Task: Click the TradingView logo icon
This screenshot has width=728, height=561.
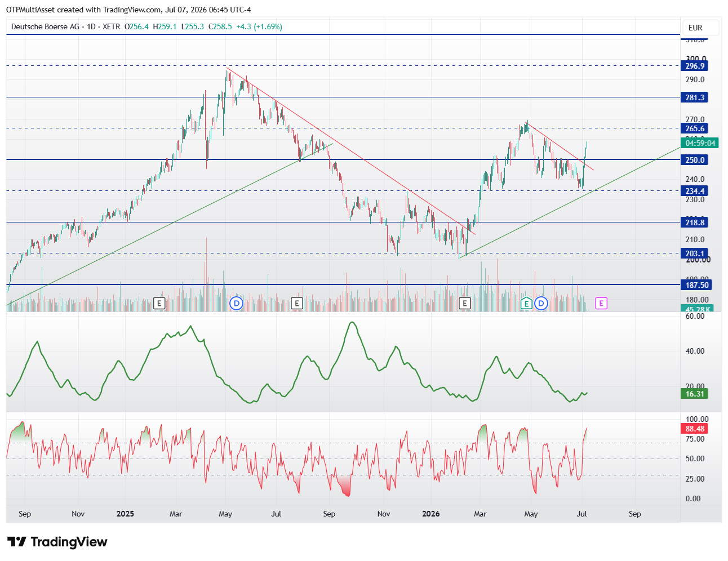Action: point(17,542)
